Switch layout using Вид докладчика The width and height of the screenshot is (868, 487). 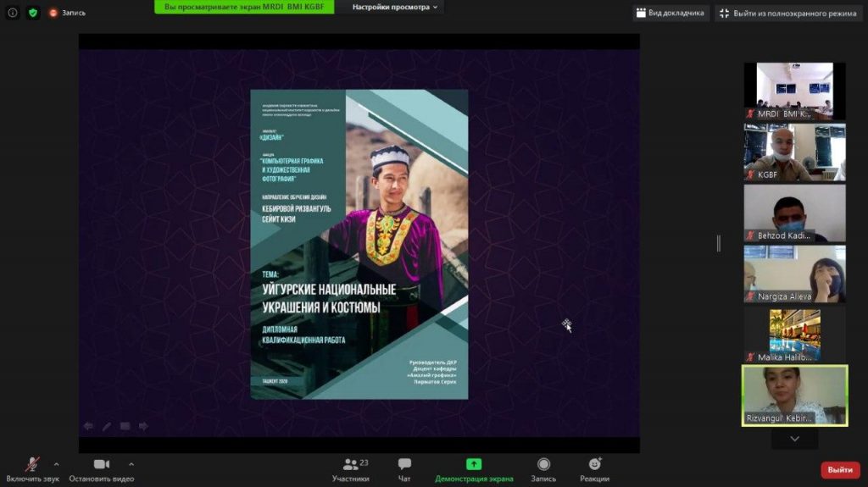(670, 13)
